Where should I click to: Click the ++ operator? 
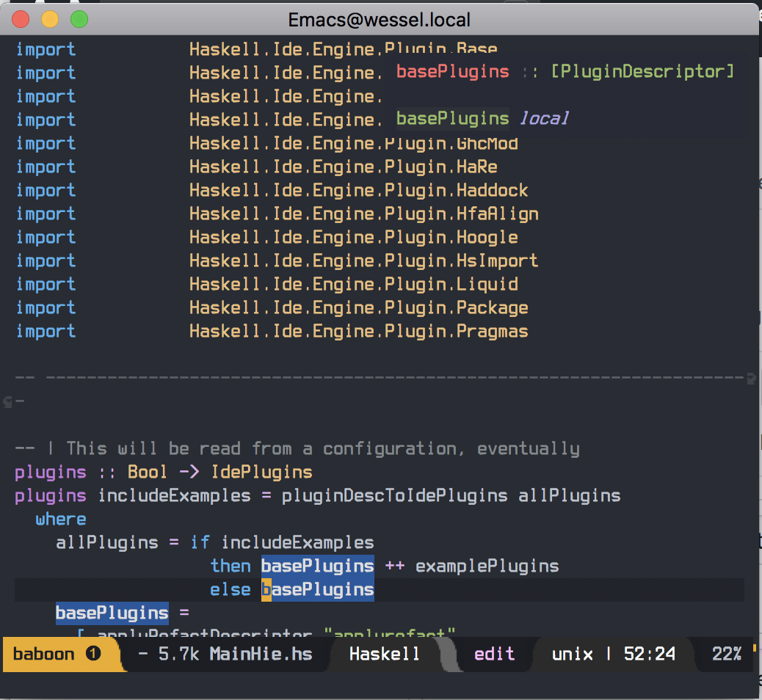pyautogui.click(x=395, y=566)
